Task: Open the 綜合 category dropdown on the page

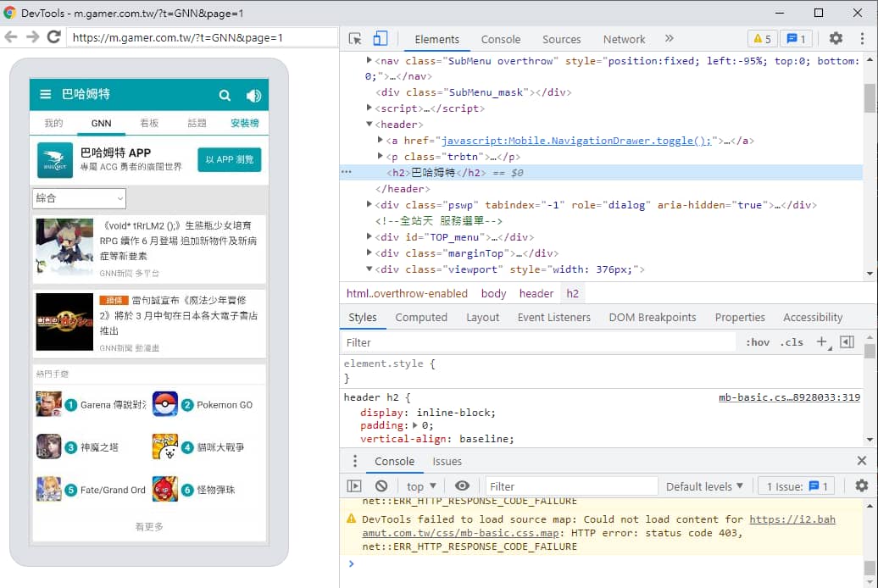Action: [x=79, y=198]
